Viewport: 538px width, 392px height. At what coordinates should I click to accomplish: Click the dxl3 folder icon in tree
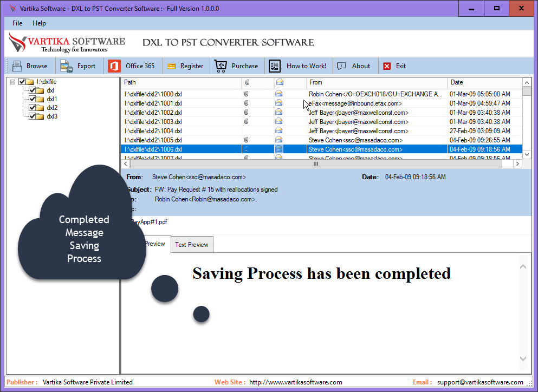point(41,116)
